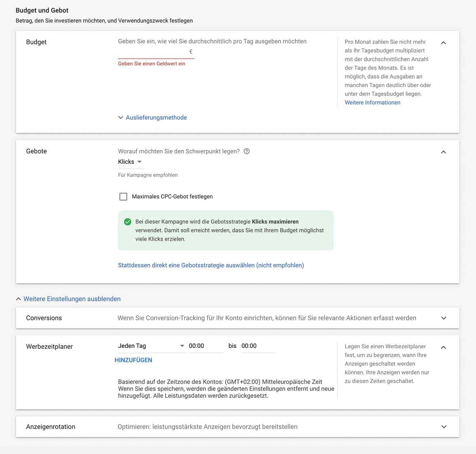The width and height of the screenshot is (476, 454).
Task: Click the start time 00:00 field
Action: [x=206, y=346]
